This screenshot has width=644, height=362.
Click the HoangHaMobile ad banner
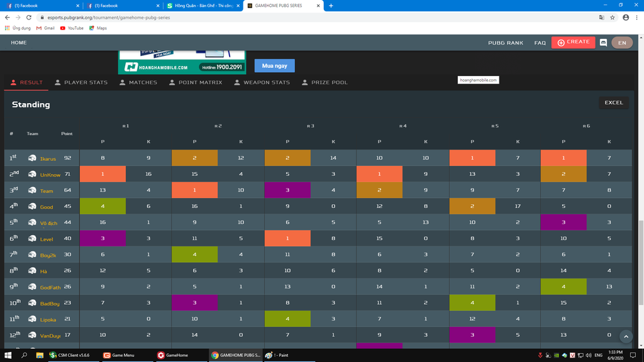(x=182, y=62)
